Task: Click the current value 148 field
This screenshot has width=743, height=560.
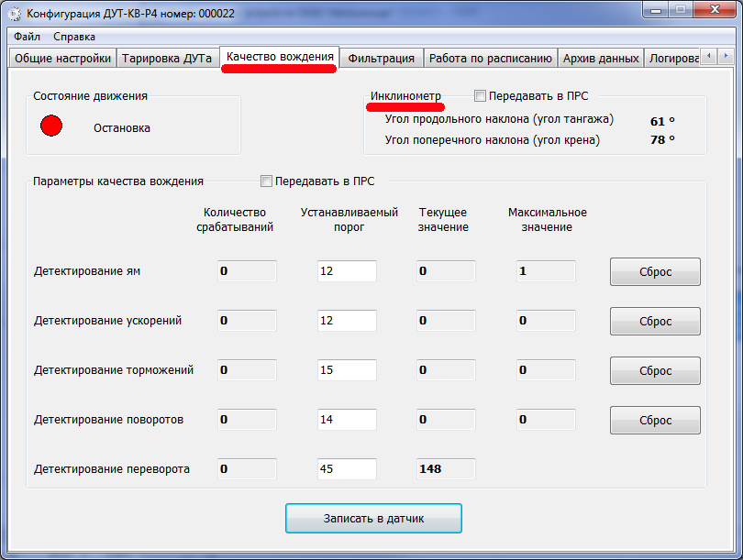Action: point(446,469)
